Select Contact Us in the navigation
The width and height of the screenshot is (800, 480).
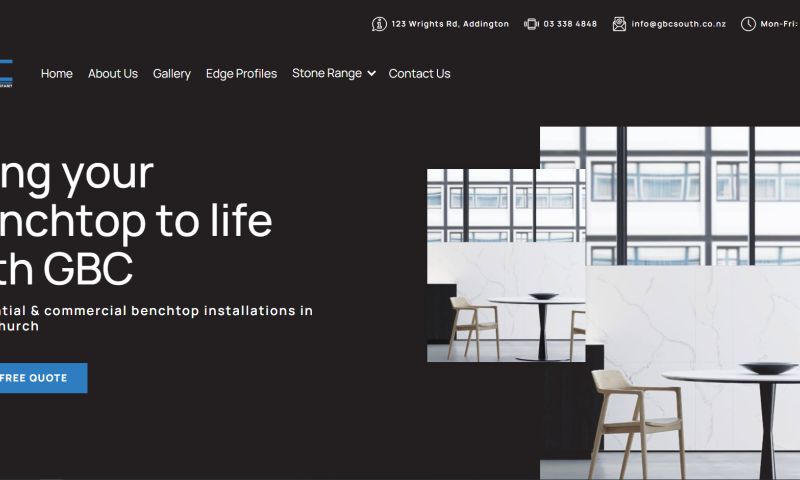point(419,73)
